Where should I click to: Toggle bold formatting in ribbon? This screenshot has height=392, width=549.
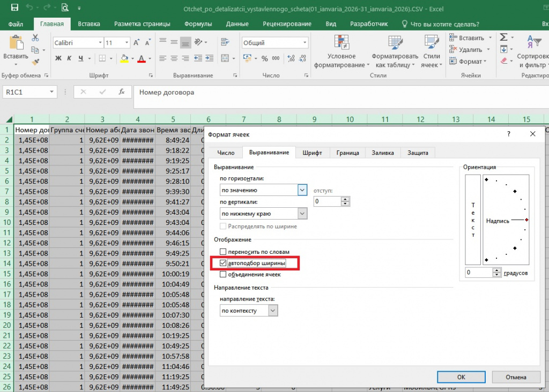58,58
